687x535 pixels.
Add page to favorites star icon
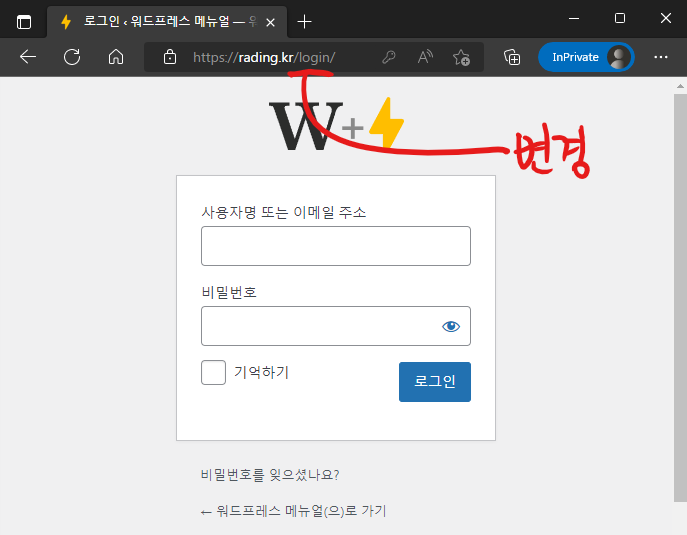pyautogui.click(x=461, y=57)
